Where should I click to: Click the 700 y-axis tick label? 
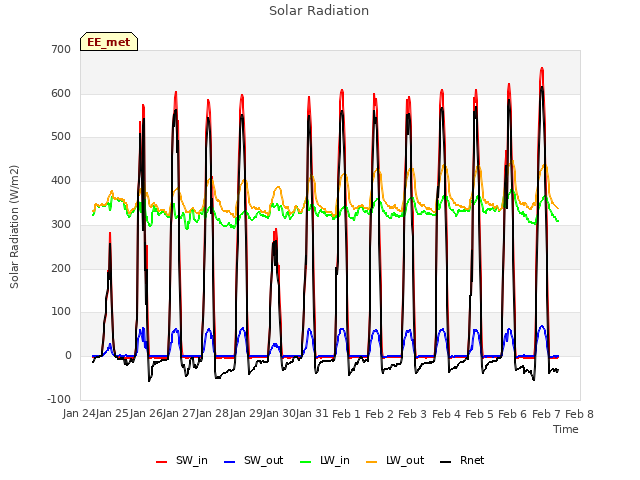tap(61, 49)
